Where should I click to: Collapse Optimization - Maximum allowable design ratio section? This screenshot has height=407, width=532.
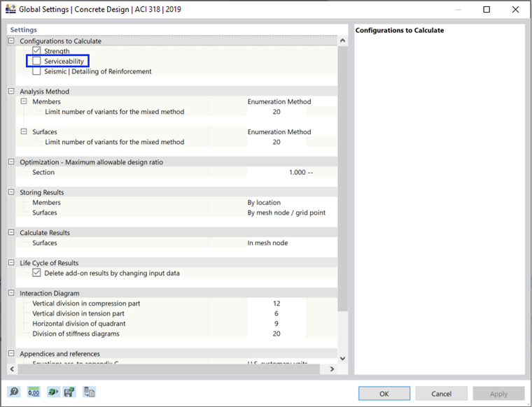tap(11, 162)
